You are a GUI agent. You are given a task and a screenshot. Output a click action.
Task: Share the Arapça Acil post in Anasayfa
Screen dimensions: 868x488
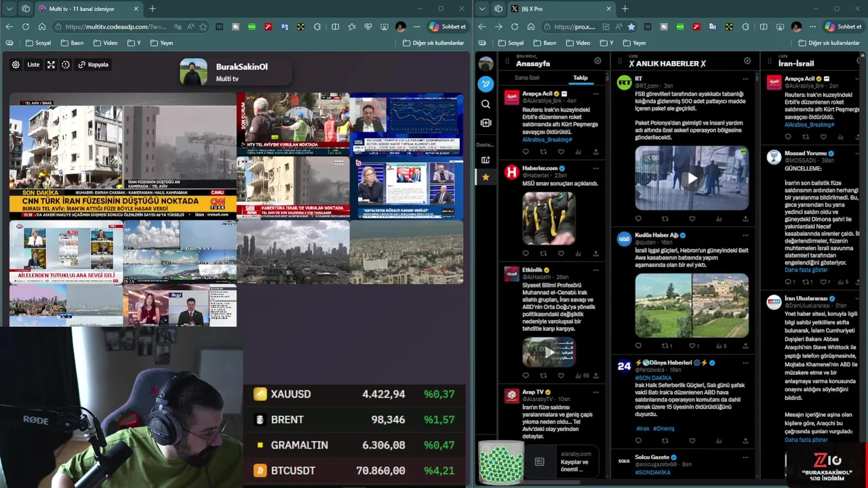tap(596, 152)
